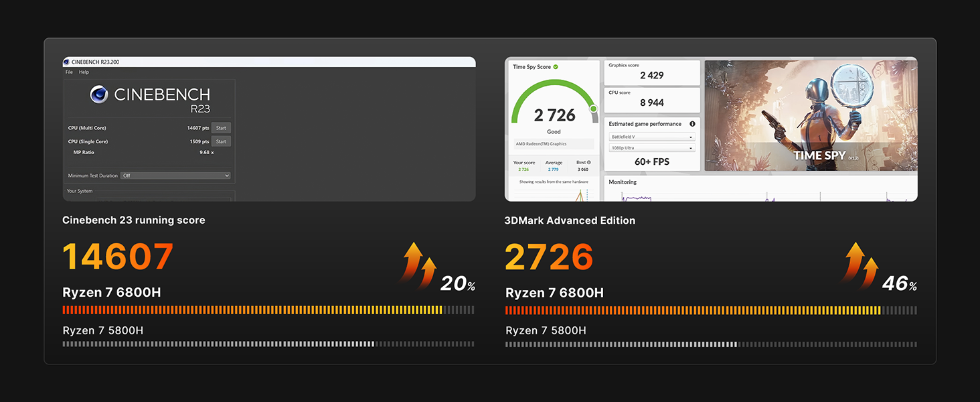980x402 pixels.
Task: Start the CPU (Multi Core) test
Action: tap(221, 128)
